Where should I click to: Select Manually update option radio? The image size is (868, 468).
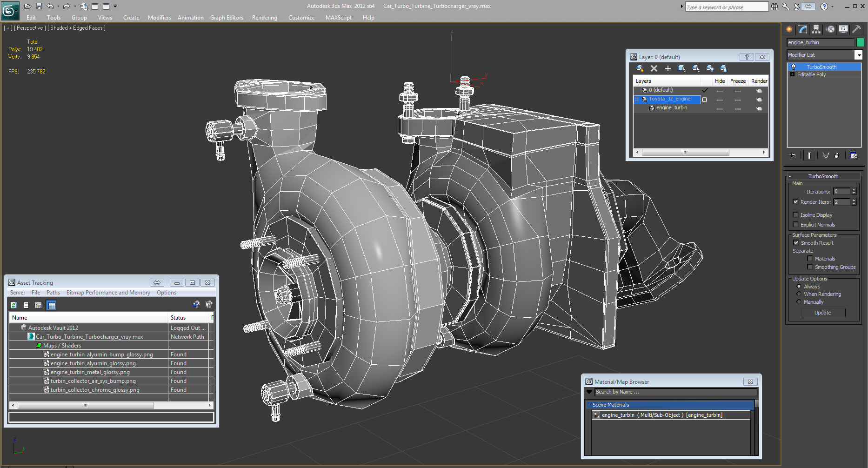(799, 302)
